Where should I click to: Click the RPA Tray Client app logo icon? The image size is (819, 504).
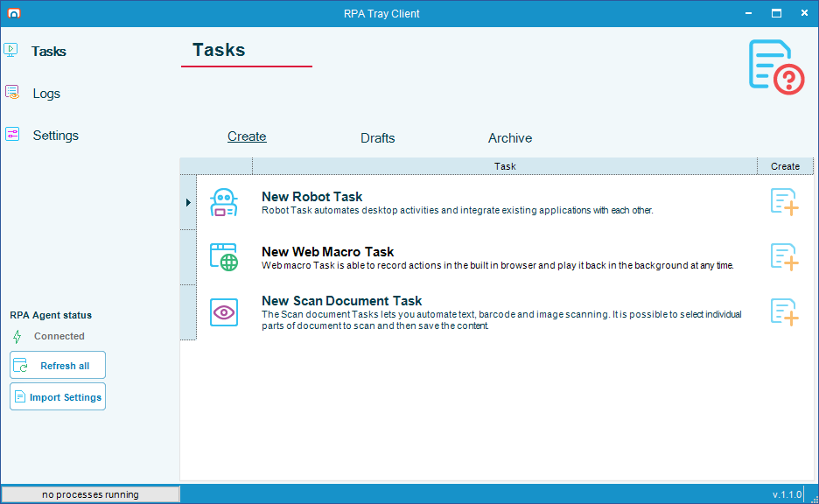(x=14, y=13)
